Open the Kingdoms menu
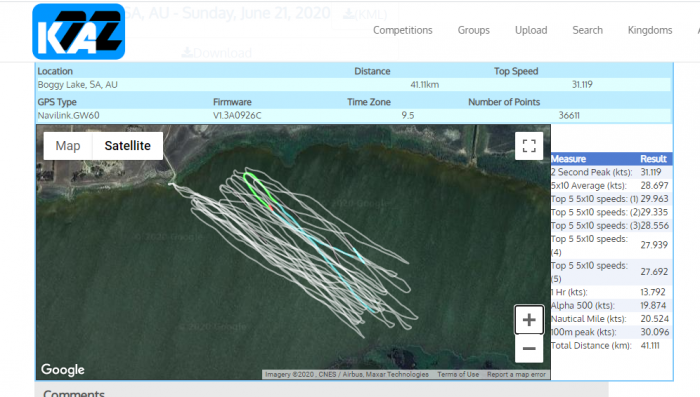Viewport: 700px width, 397px height. pyautogui.click(x=650, y=30)
